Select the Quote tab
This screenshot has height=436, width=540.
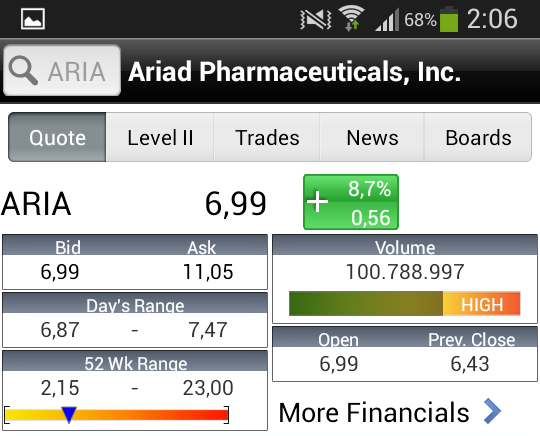tap(57, 137)
